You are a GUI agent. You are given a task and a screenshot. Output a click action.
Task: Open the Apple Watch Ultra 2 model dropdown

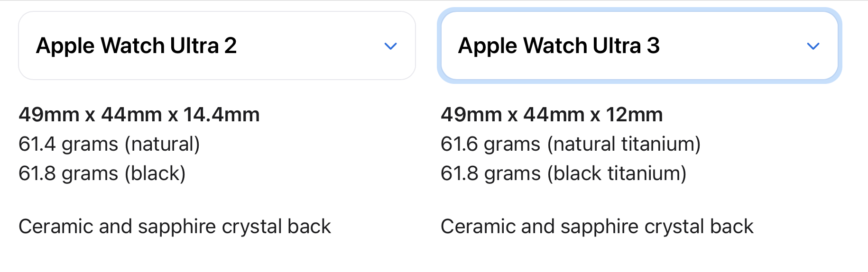point(217,45)
